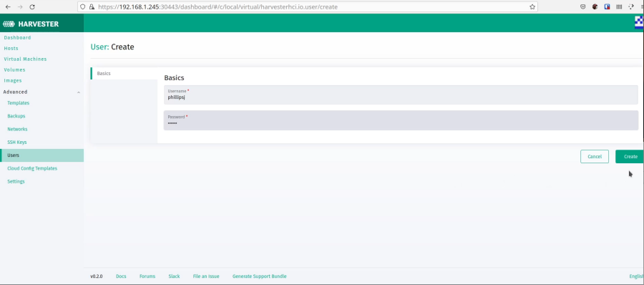Image resolution: width=644 pixels, height=285 pixels.
Task: Collapse the Advanced sidebar section
Action: [x=79, y=92]
